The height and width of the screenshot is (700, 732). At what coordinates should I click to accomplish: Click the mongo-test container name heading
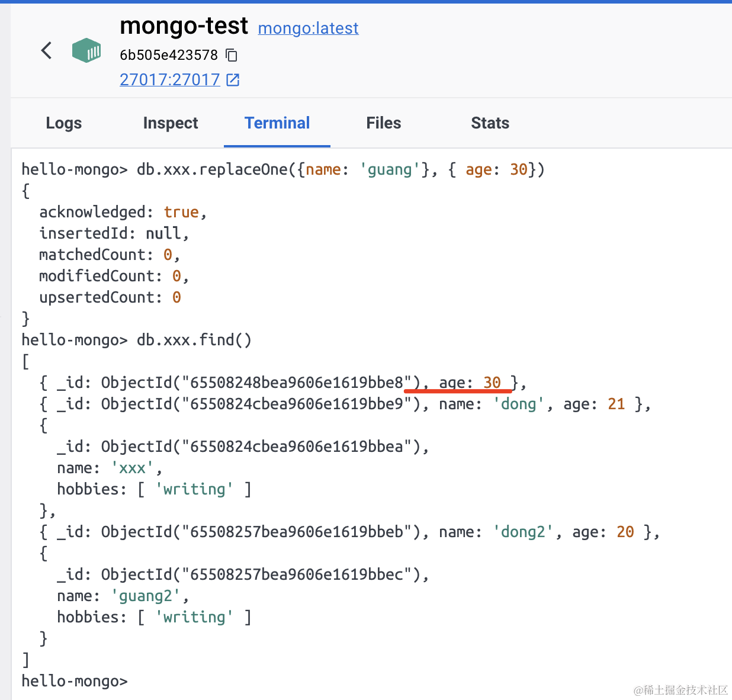[184, 26]
